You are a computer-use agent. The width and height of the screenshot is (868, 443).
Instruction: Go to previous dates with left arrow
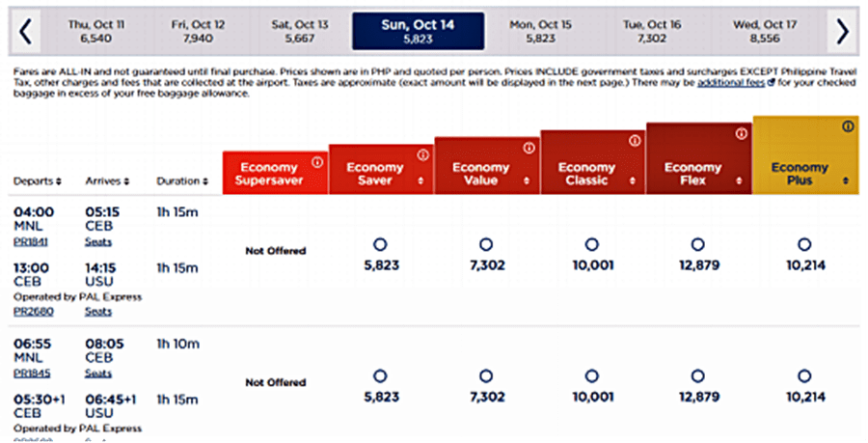coord(25,32)
